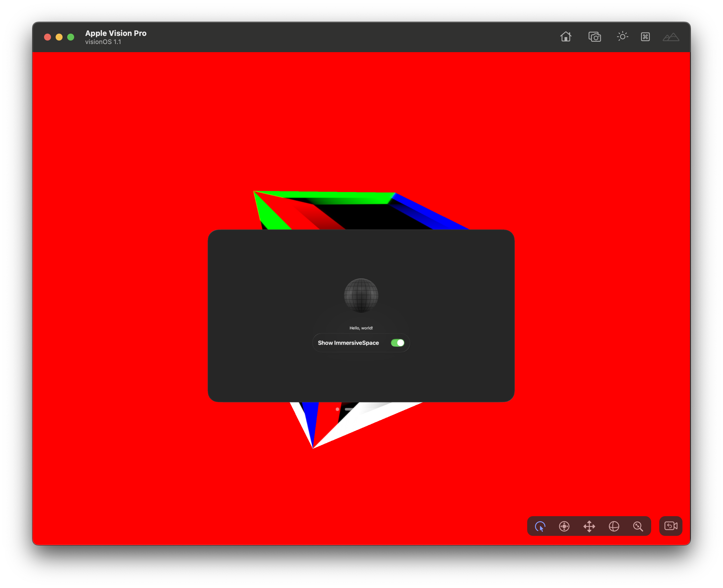Select the interact pointer tool
The width and height of the screenshot is (723, 588).
tap(540, 526)
